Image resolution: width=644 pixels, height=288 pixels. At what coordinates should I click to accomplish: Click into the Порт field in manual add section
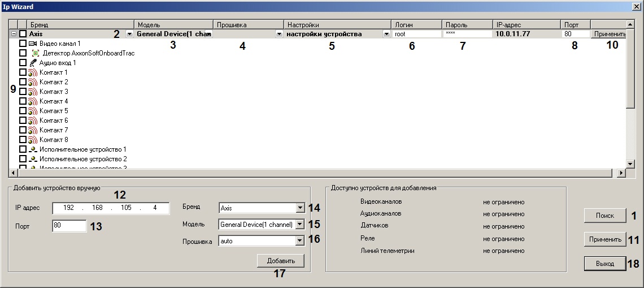tap(69, 226)
